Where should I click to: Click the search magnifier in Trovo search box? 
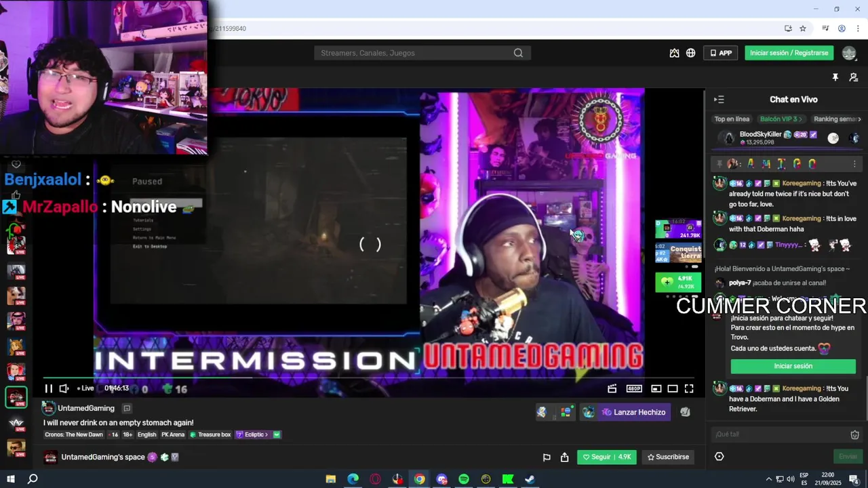point(519,53)
